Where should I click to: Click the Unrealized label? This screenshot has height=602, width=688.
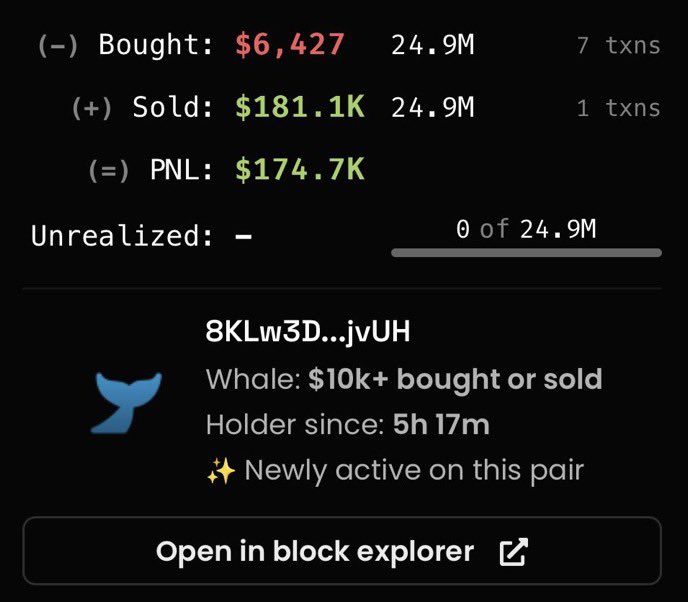tap(122, 236)
